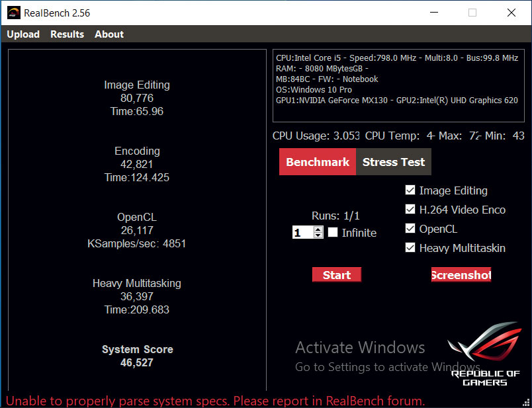Click the Republic of Gamers logo

click(484, 354)
